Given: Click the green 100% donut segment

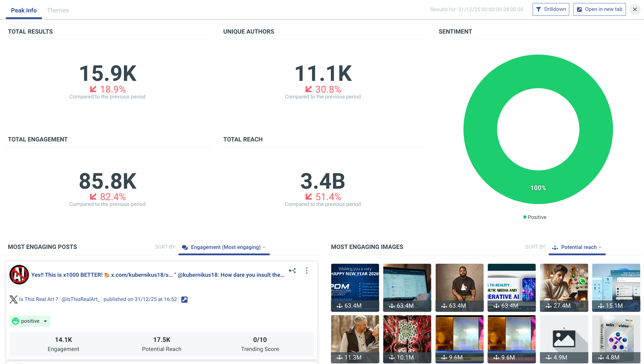Looking at the screenshot, I should point(538,188).
